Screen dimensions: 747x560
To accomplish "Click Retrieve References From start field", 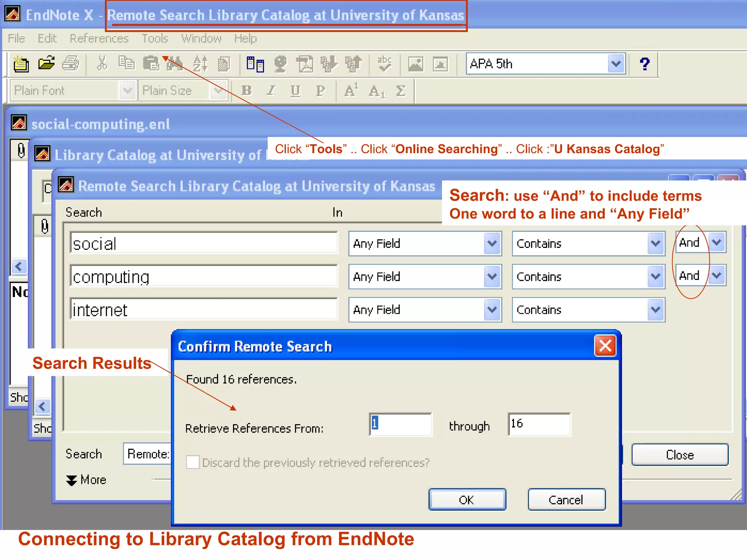I will point(400,424).
